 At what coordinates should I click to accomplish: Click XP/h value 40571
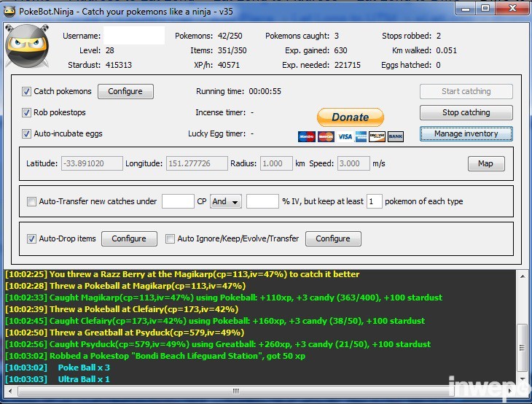(229, 65)
